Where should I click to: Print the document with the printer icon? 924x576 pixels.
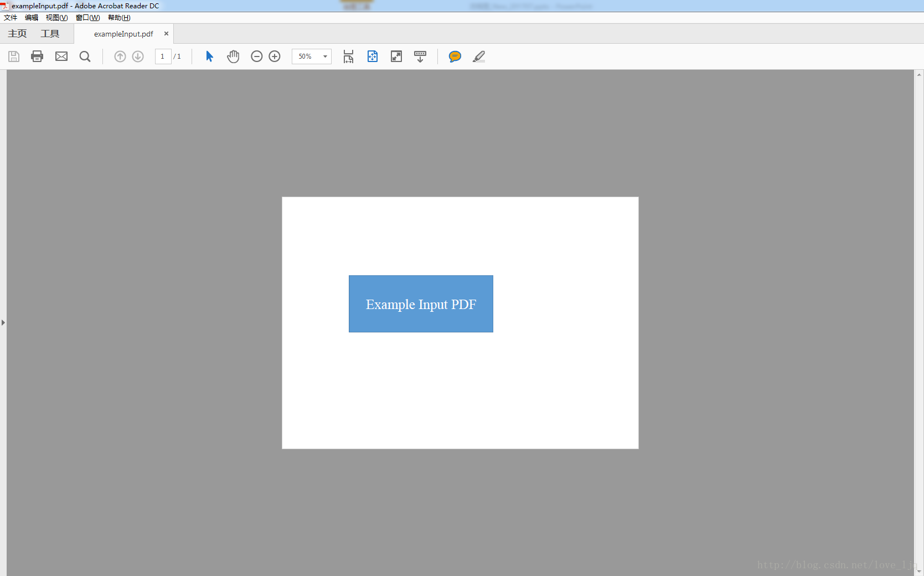37,56
